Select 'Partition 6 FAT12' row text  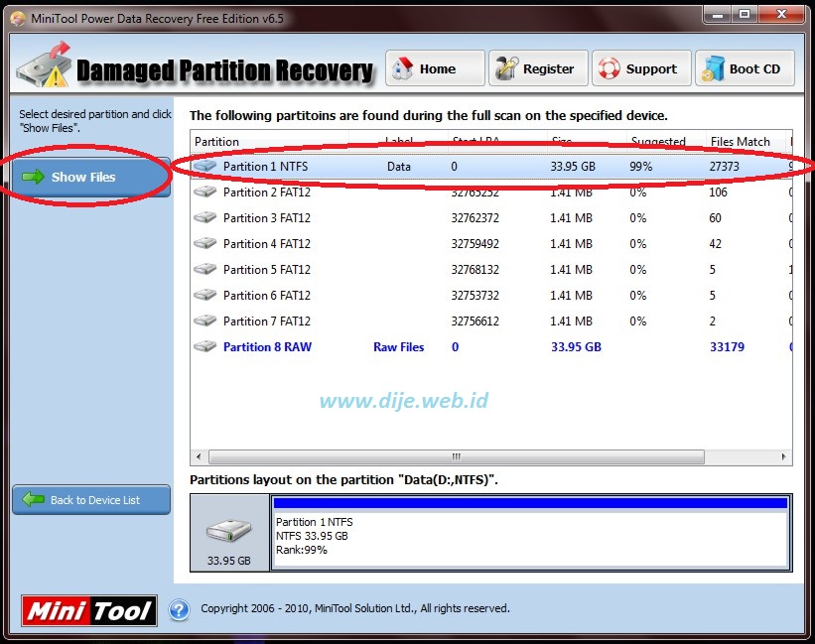pyautogui.click(x=267, y=295)
